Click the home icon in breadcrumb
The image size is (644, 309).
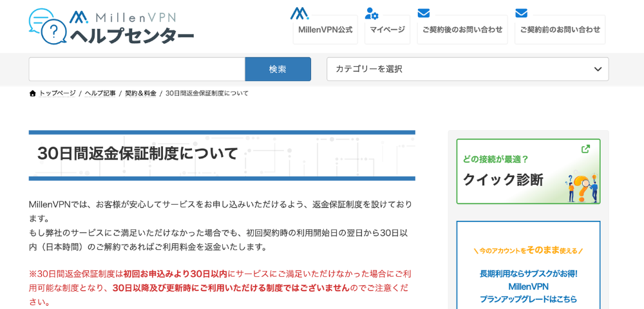[33, 93]
